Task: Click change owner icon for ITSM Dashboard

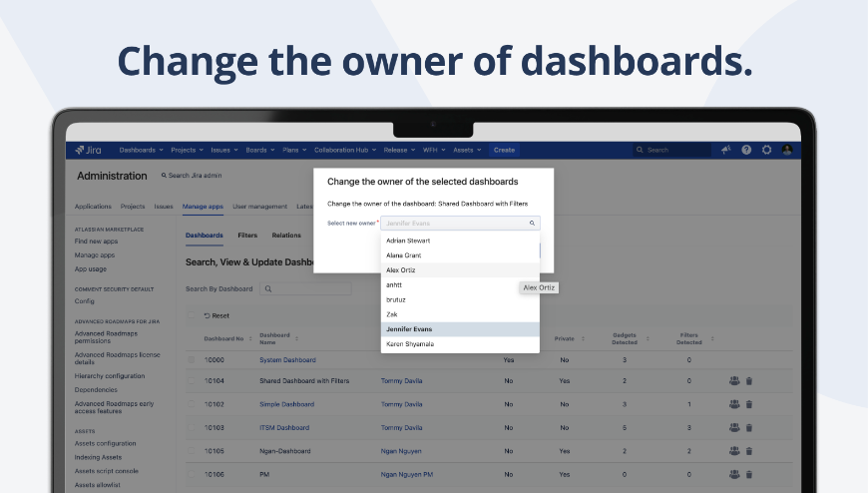Action: (734, 428)
